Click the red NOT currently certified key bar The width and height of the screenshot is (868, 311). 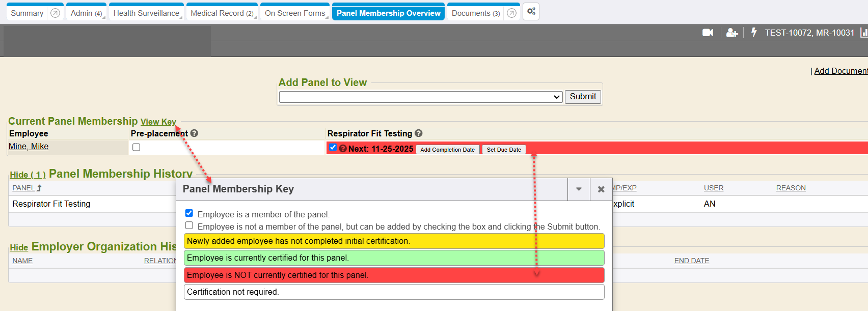[394, 275]
